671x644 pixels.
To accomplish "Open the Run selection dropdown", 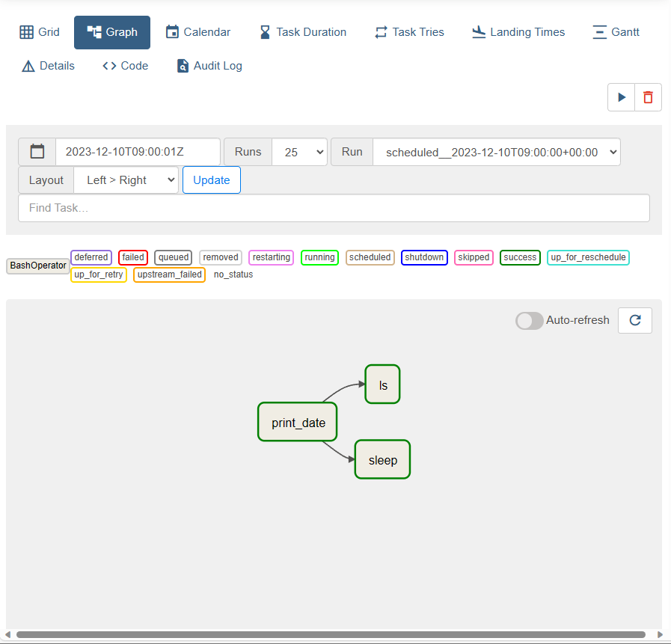I will pyautogui.click(x=497, y=152).
